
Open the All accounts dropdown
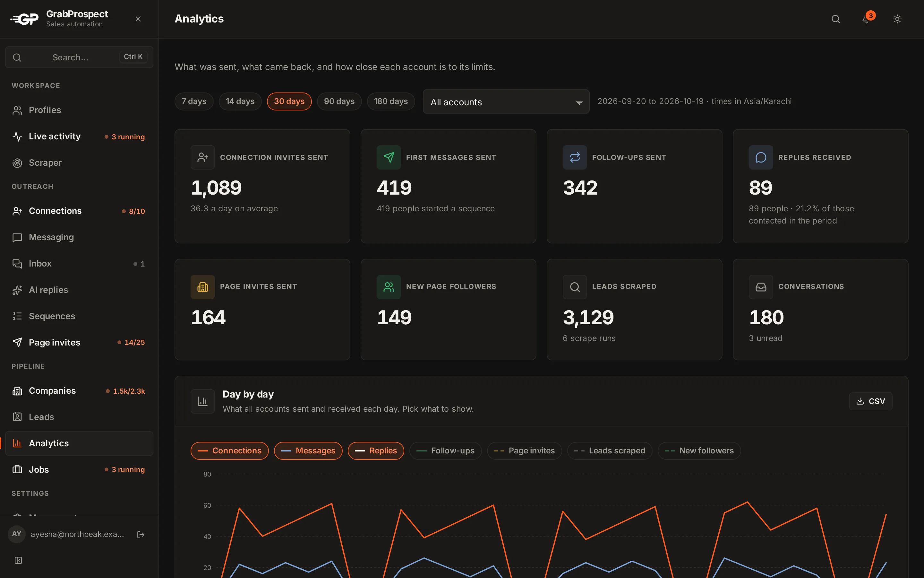tap(506, 102)
